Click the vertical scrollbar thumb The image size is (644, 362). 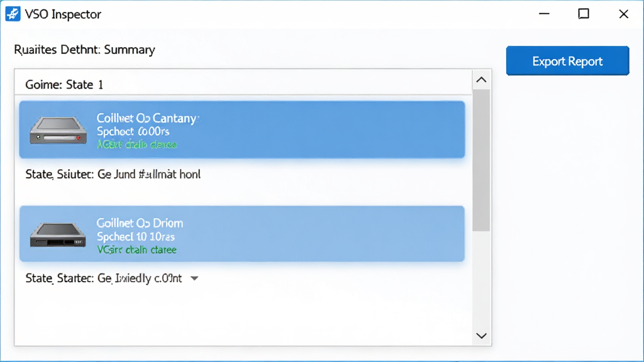[481, 160]
